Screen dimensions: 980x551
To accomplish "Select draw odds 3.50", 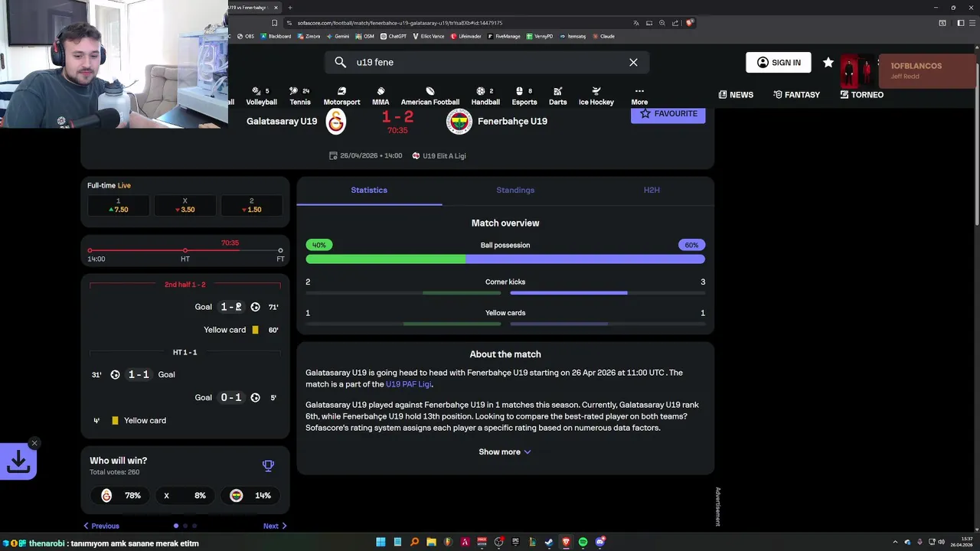I will tap(185, 205).
